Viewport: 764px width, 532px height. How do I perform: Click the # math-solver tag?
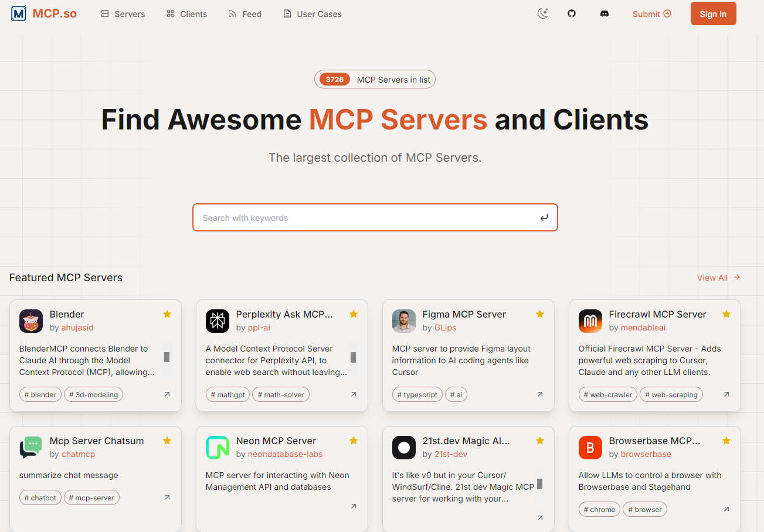[x=281, y=394]
